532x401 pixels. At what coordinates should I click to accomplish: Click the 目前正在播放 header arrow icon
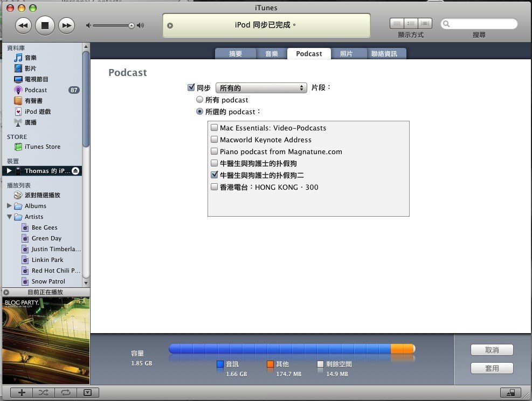coord(6,292)
